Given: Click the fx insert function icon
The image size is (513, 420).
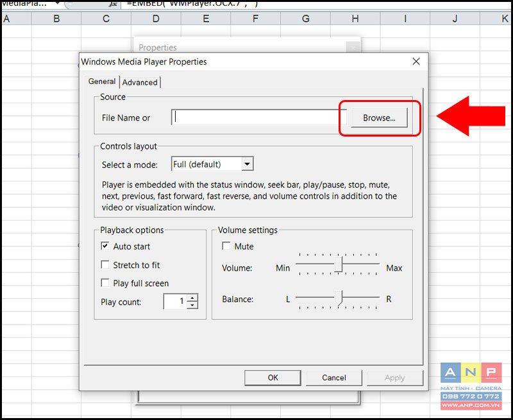Looking at the screenshot, I should [x=113, y=4].
